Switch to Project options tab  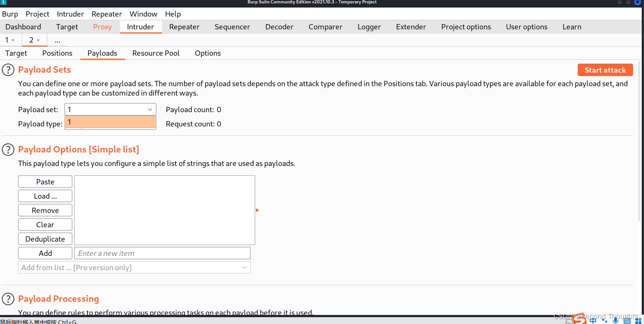click(x=466, y=27)
